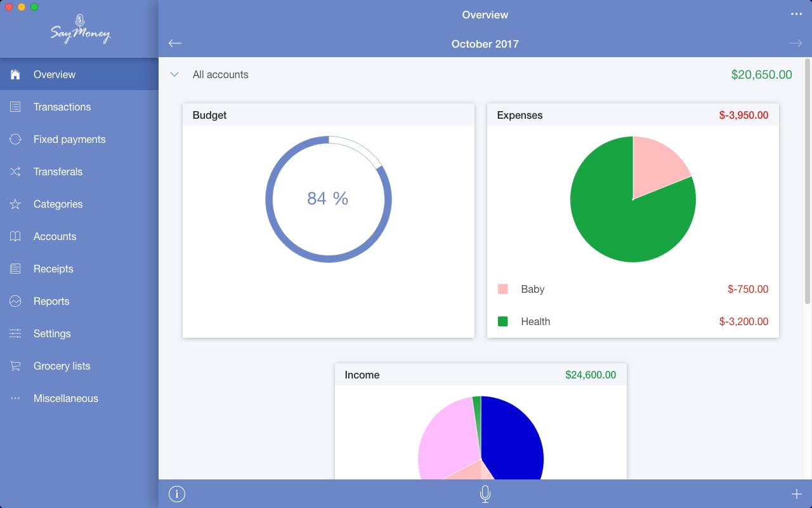Open Categories in the sidebar
Viewport: 812px width, 508px height.
click(79, 204)
